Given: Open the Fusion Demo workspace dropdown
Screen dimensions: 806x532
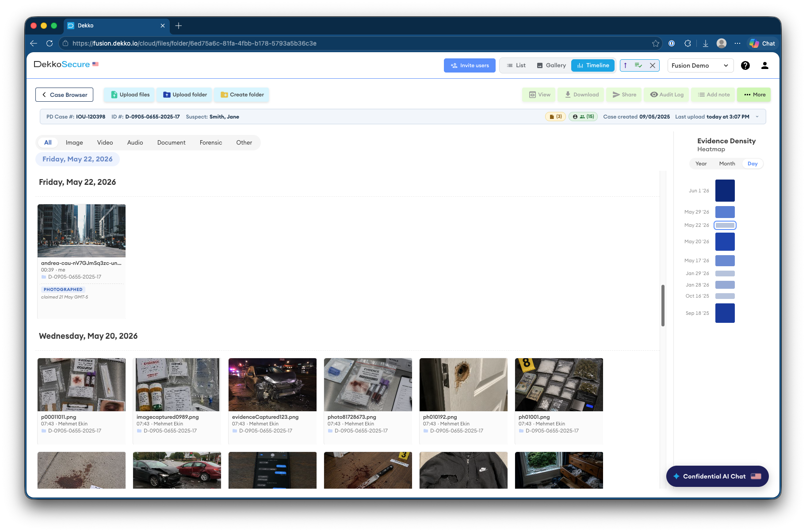Looking at the screenshot, I should tap(700, 65).
